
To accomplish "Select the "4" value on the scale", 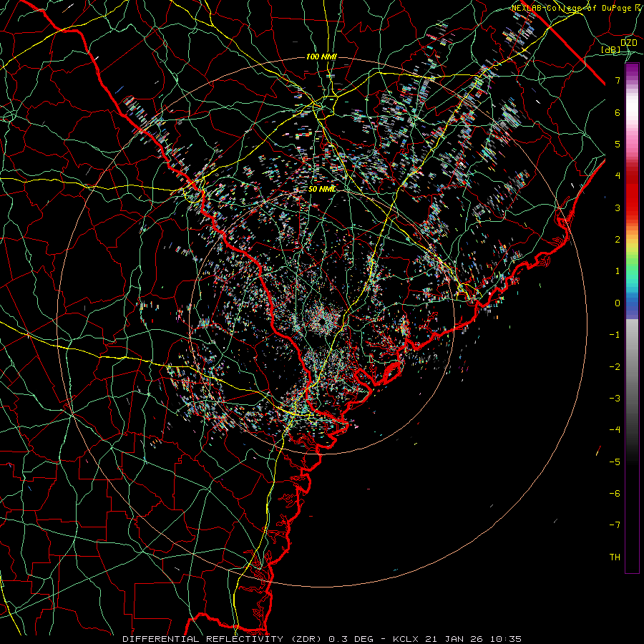I will [x=618, y=176].
